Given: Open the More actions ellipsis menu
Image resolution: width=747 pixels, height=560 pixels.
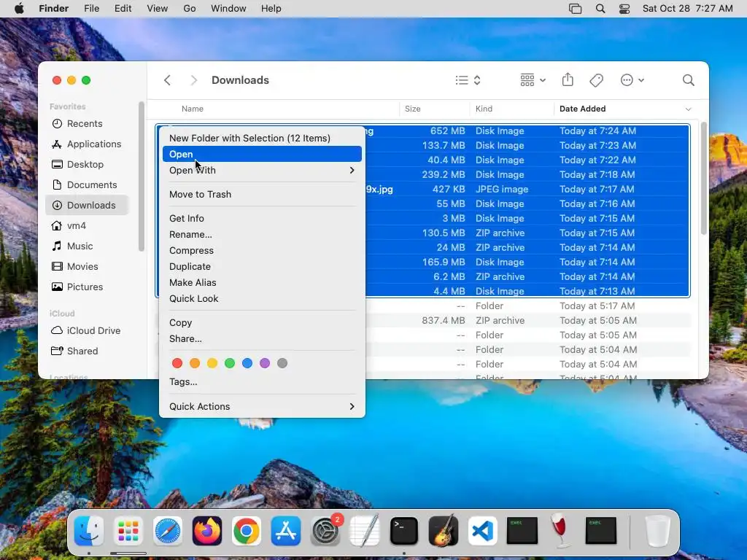Looking at the screenshot, I should pos(632,80).
